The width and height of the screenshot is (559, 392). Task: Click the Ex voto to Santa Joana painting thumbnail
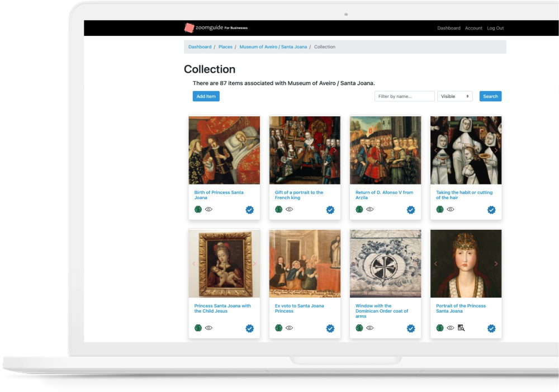pos(305,263)
